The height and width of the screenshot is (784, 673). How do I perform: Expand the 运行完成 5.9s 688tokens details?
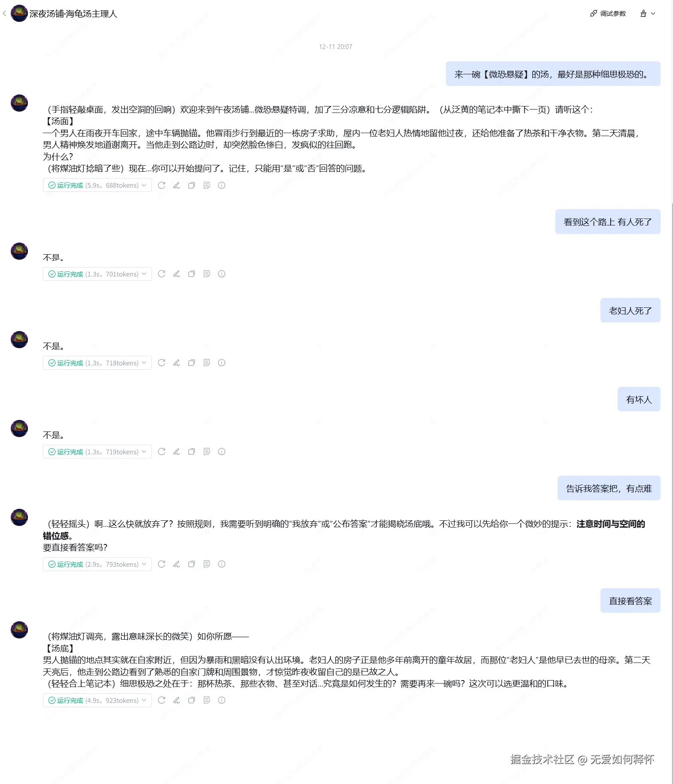pos(97,185)
